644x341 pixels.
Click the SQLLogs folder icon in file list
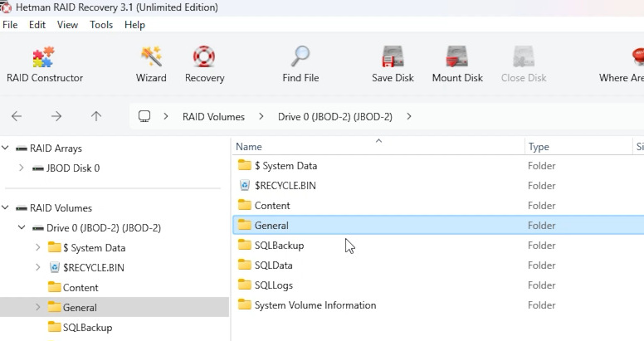click(244, 285)
